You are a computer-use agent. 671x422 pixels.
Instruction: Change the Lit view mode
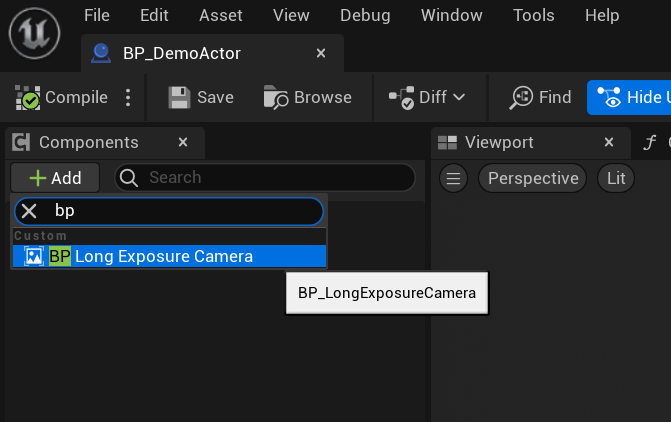[x=616, y=178]
